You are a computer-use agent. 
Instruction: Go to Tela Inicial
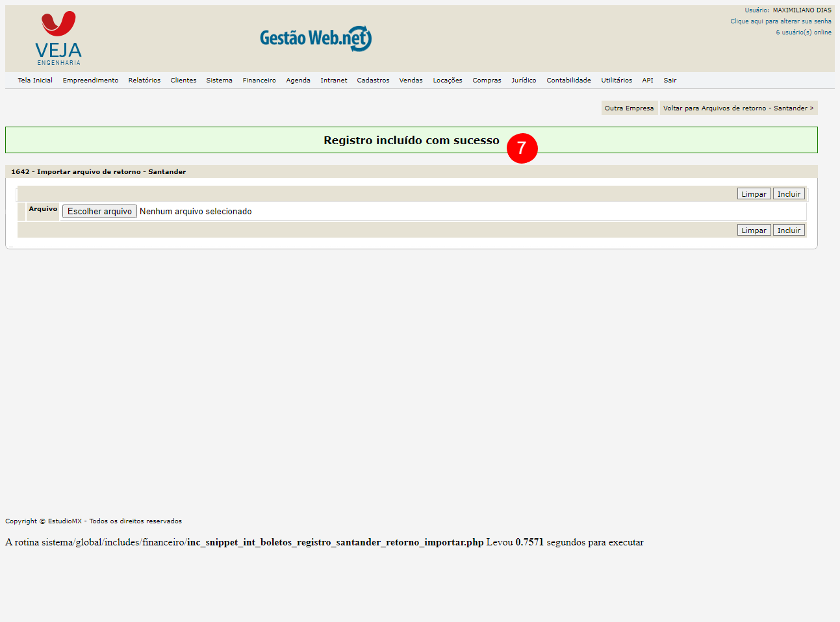(35, 81)
